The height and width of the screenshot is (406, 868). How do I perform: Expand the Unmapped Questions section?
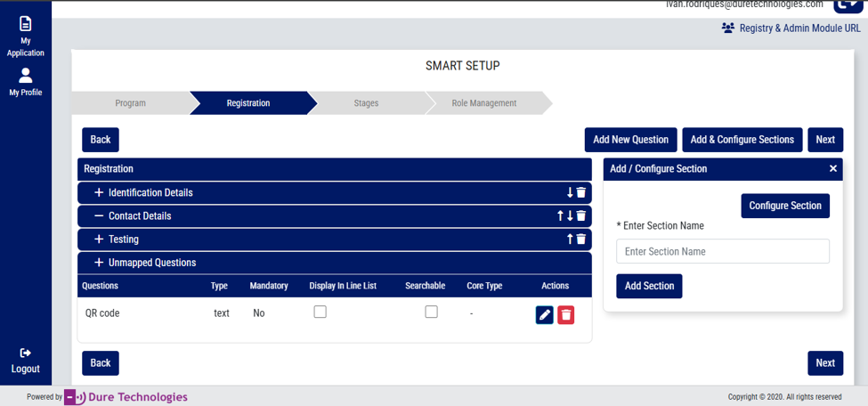coord(99,263)
